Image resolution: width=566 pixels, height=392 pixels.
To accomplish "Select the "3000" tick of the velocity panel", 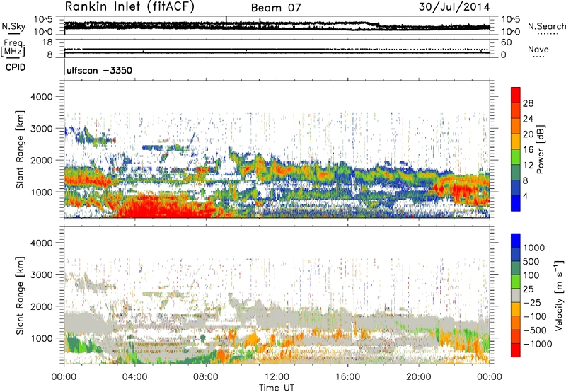I will 42,275.
